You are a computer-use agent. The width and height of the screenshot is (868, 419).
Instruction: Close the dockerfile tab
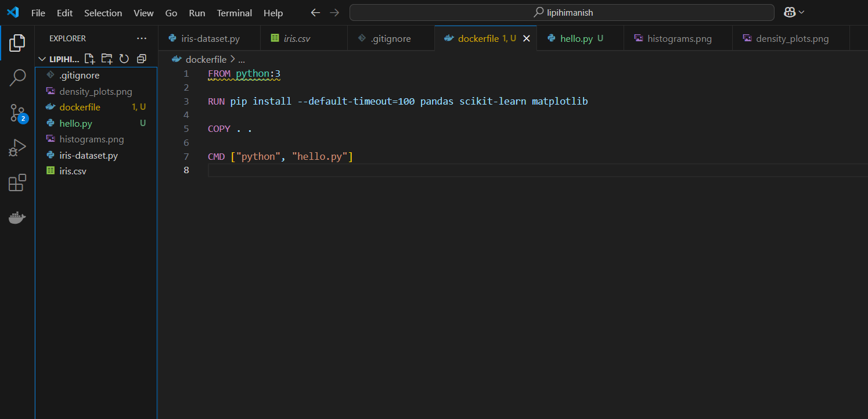[527, 38]
